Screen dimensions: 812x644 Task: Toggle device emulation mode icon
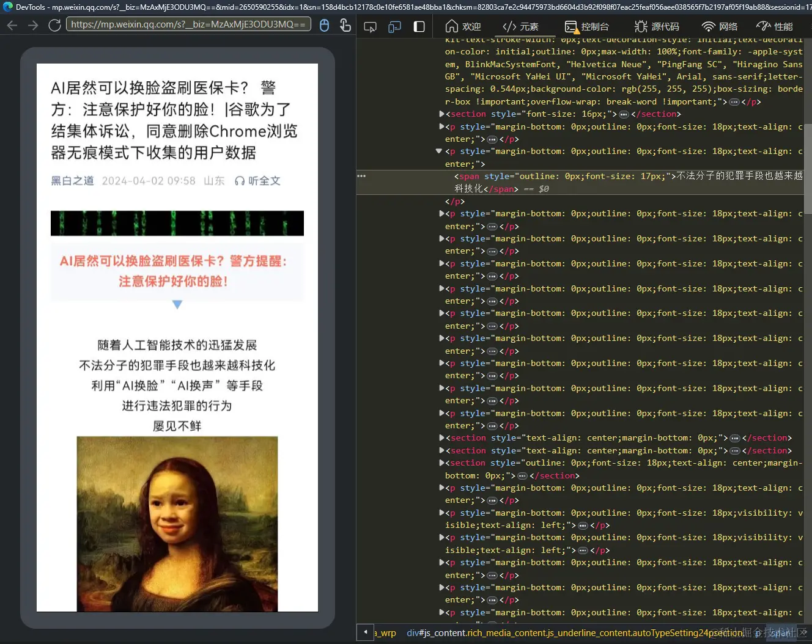point(395,27)
